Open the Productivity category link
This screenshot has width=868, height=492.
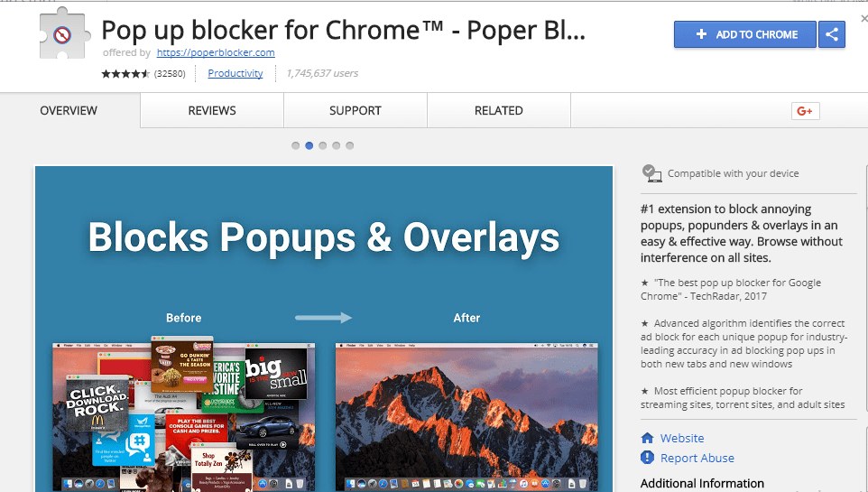(x=235, y=73)
